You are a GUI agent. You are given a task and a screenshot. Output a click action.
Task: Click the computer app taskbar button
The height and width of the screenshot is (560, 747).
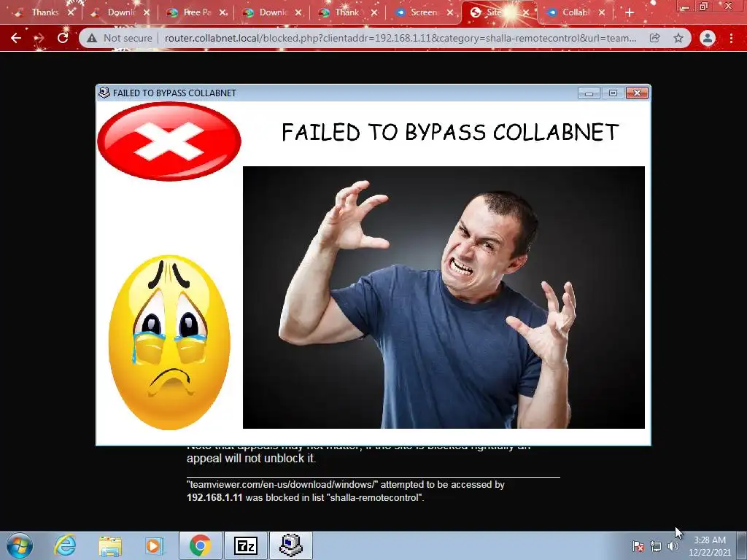point(291,545)
